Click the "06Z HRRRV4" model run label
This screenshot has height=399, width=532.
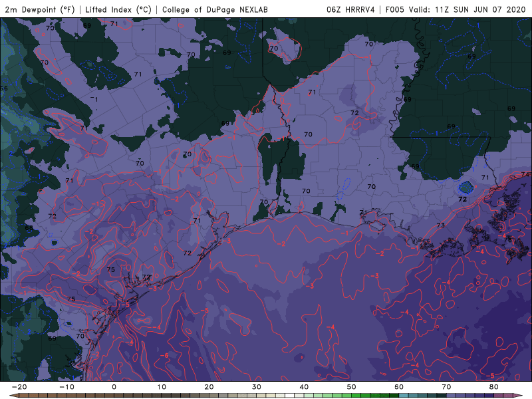pos(350,9)
